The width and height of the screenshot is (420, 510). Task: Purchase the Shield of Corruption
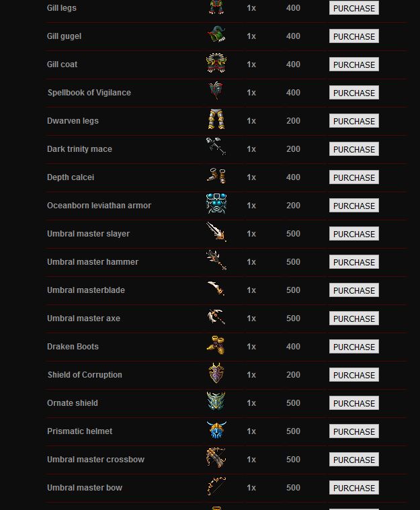pyautogui.click(x=354, y=375)
